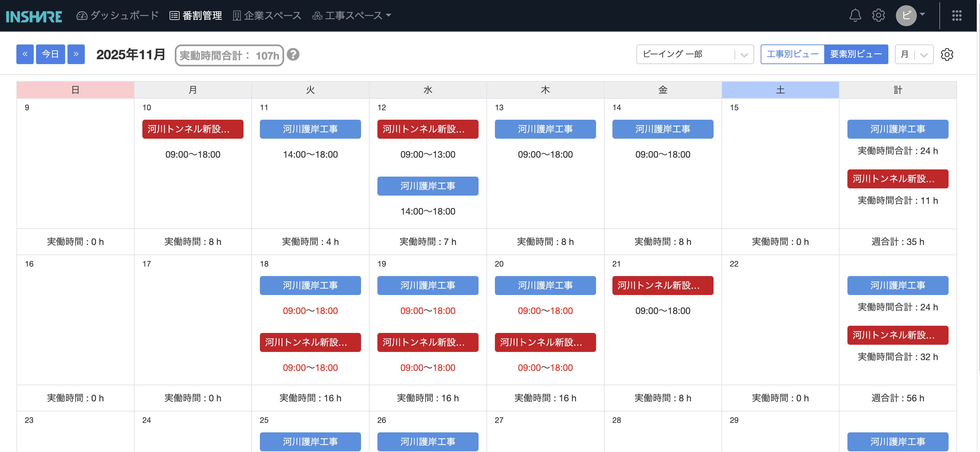
Task: Open 河川護岸工事 entry on the 12th
Action: (x=428, y=186)
